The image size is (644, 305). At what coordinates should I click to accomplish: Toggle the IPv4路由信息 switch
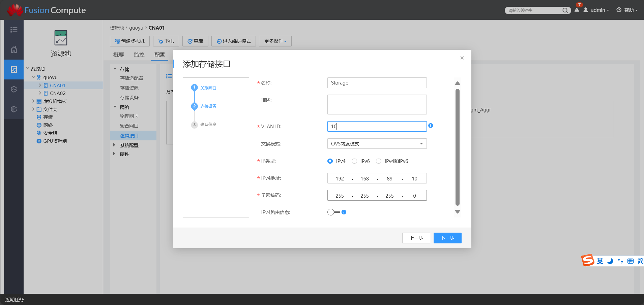point(333,212)
